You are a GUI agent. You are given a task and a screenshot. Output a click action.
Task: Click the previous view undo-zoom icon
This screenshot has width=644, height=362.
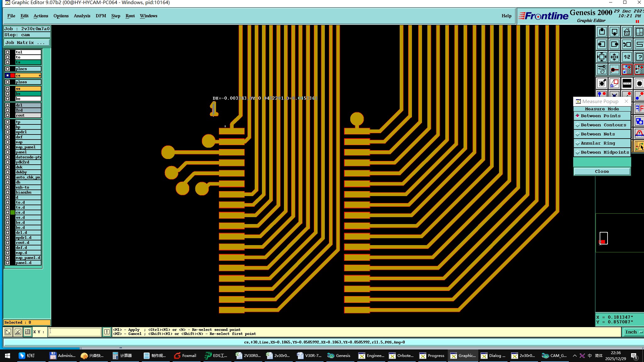click(x=627, y=44)
